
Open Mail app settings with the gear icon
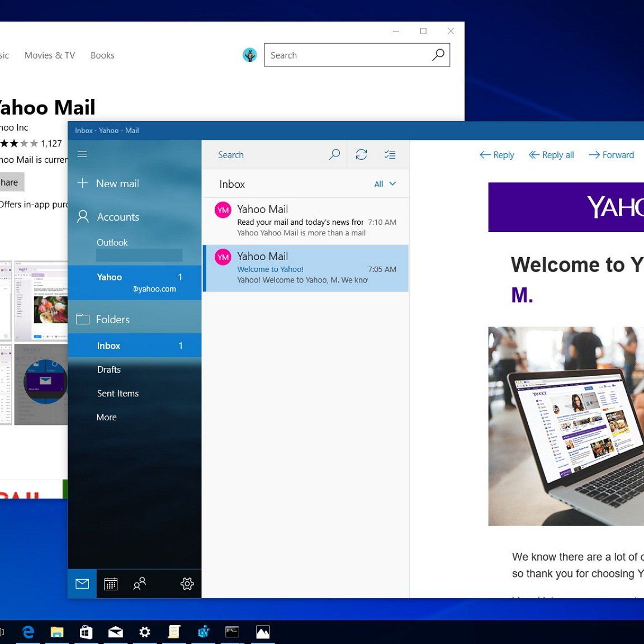[x=187, y=584]
